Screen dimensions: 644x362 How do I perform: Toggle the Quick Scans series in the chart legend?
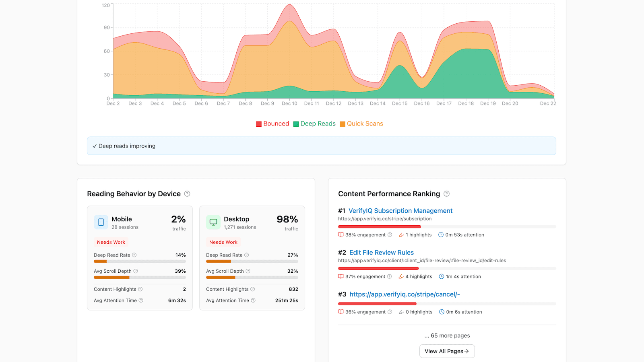tap(361, 123)
